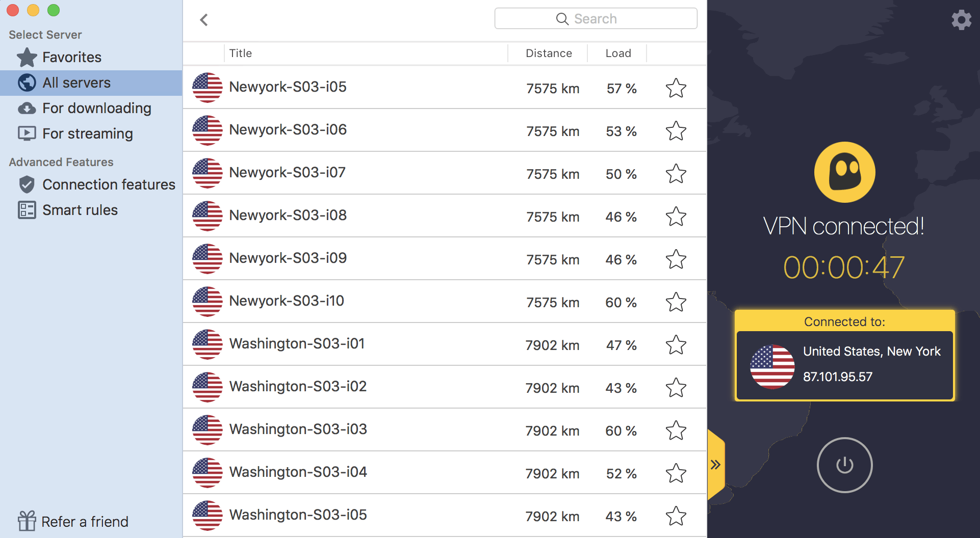
Task: Select the Washington-S03-i03 server name
Action: click(298, 429)
